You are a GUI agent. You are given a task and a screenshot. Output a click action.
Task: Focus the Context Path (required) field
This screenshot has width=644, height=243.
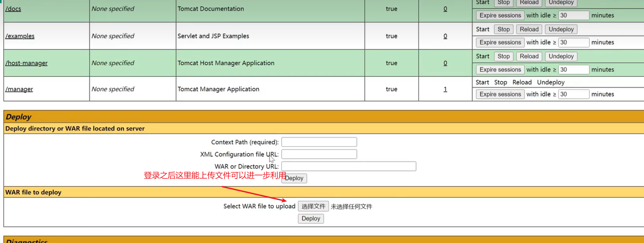tap(319, 142)
